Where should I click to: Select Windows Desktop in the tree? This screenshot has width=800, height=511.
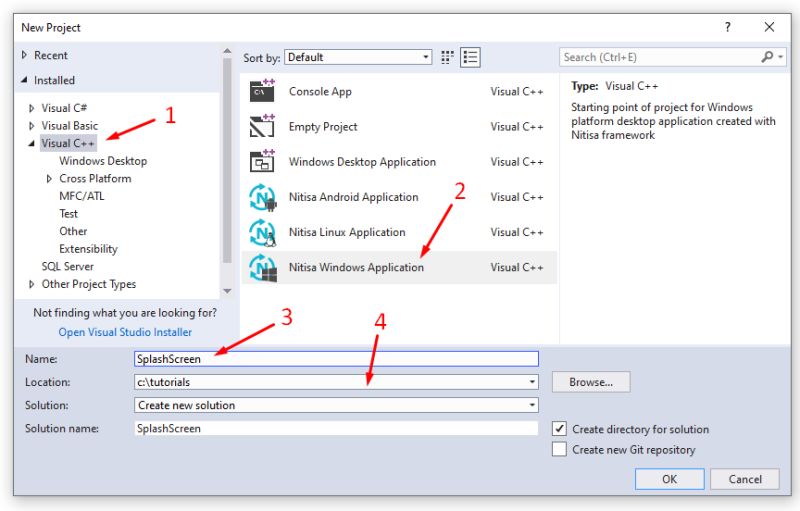tap(103, 161)
